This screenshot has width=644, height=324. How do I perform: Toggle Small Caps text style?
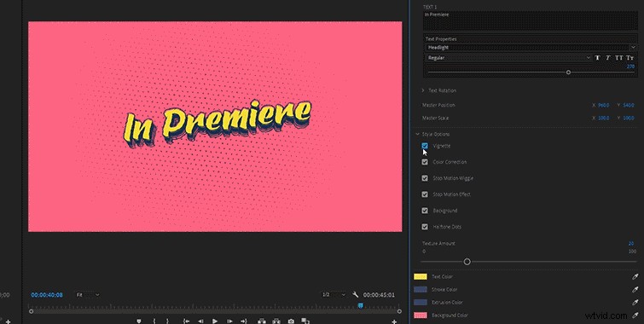click(x=630, y=58)
